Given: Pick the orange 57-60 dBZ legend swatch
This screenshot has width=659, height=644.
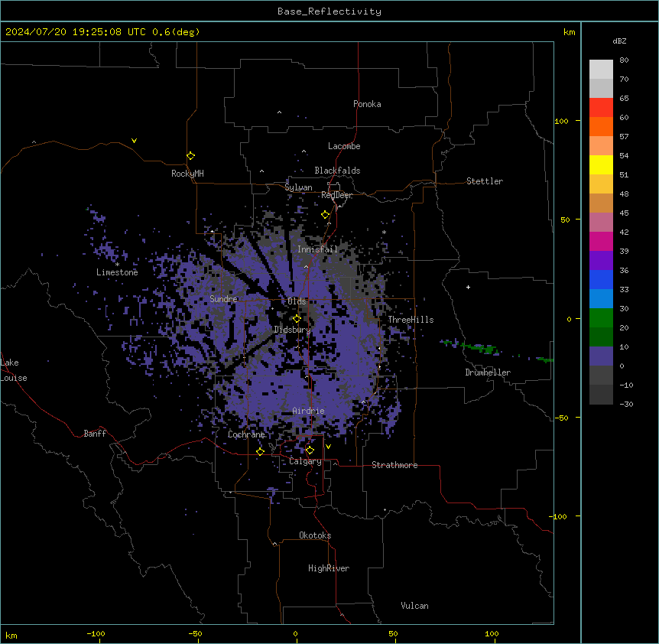Looking at the screenshot, I should pos(601,126).
